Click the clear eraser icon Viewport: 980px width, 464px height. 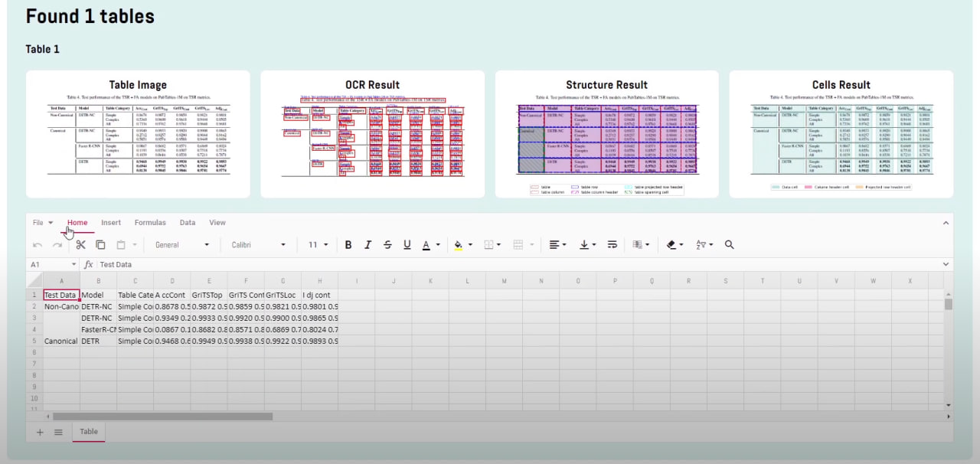[x=671, y=245]
